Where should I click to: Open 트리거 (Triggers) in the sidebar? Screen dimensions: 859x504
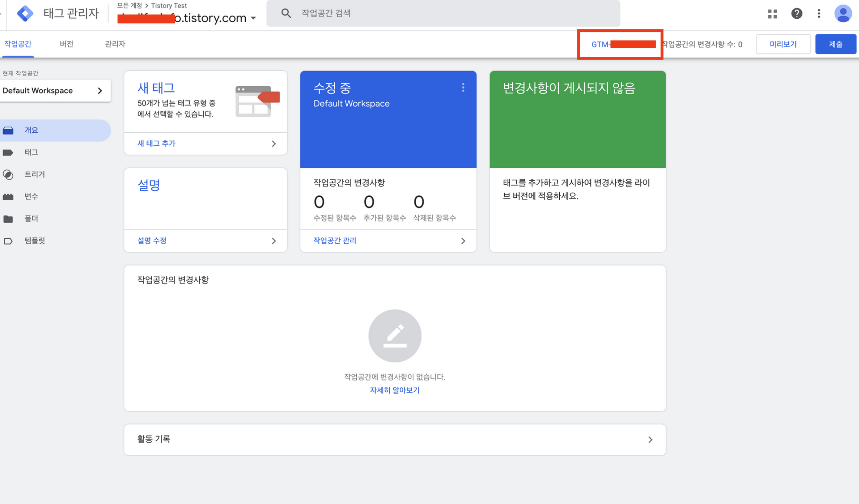(x=34, y=174)
